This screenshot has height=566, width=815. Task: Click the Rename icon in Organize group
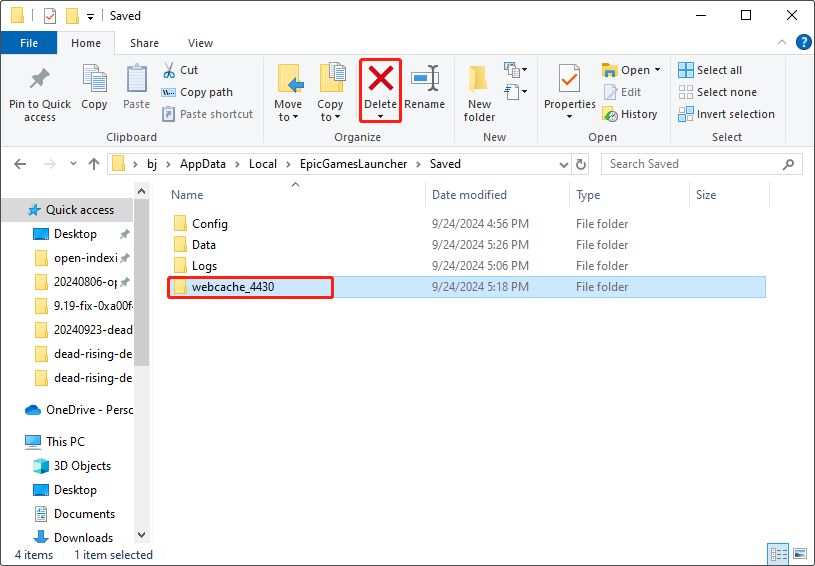[425, 80]
